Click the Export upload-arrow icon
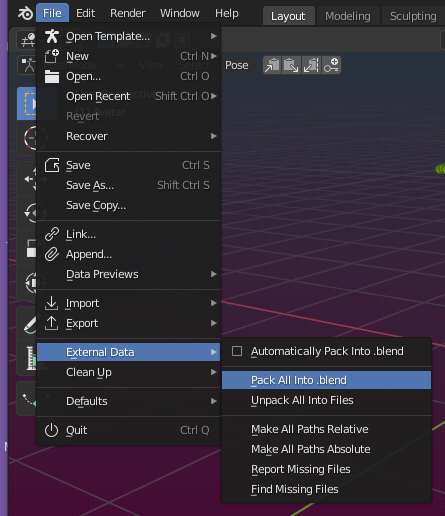Image resolution: width=445 pixels, height=516 pixels. pos(51,323)
